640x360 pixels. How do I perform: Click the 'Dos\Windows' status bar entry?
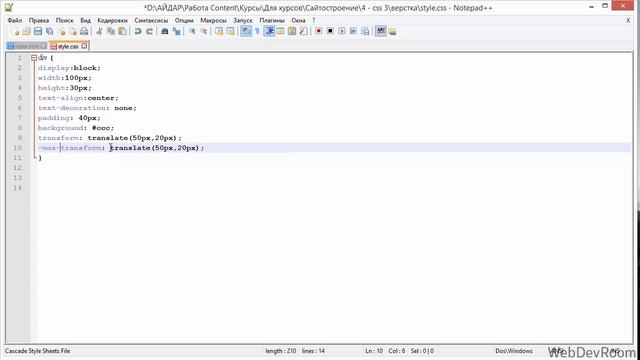514,351
